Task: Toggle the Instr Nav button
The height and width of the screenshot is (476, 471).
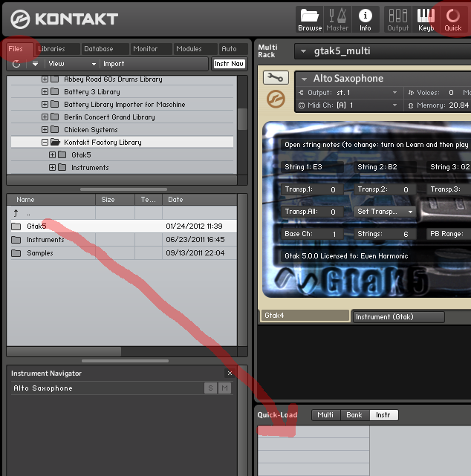Action: tap(229, 64)
